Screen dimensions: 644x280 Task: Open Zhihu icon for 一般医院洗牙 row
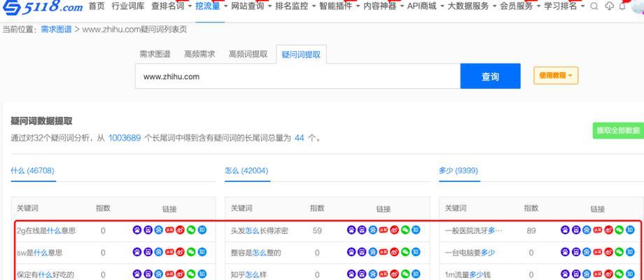pos(630,230)
